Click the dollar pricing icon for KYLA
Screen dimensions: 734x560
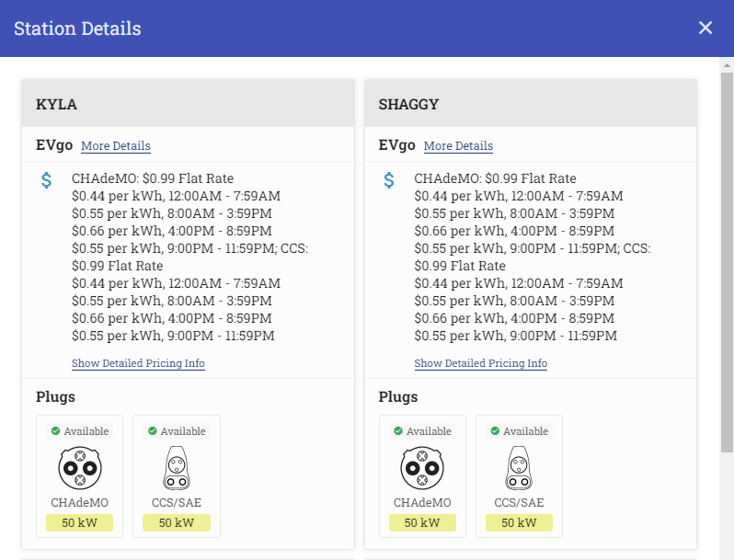(x=46, y=180)
